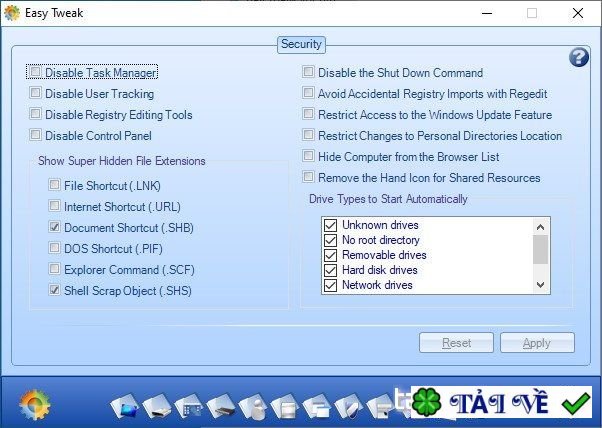Tick DOS Shortcut (.PIF) checkbox
The image size is (602, 428).
[55, 248]
